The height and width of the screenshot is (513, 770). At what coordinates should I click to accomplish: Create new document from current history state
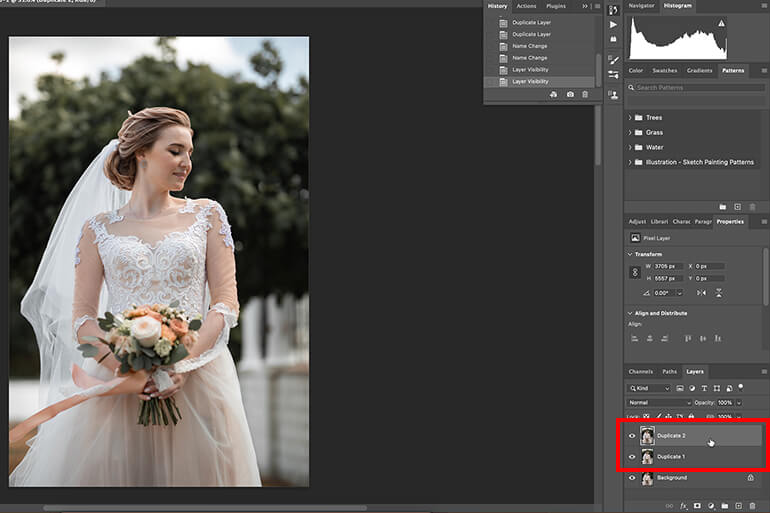coord(553,94)
